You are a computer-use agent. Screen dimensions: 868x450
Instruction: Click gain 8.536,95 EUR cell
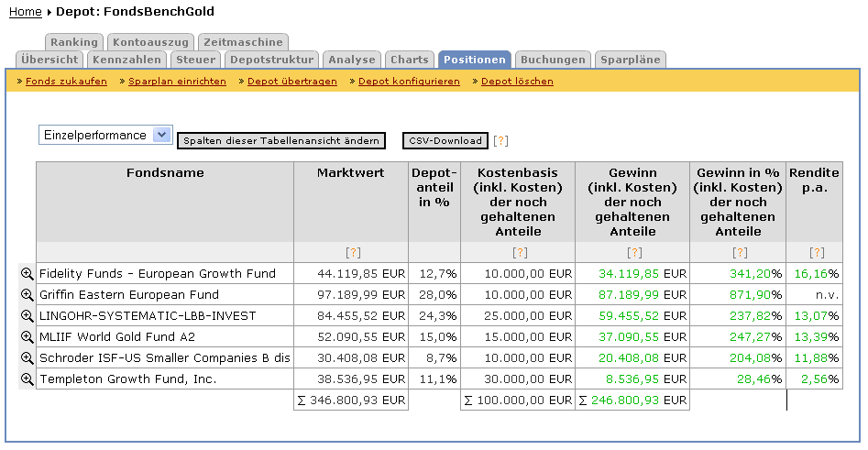632,379
